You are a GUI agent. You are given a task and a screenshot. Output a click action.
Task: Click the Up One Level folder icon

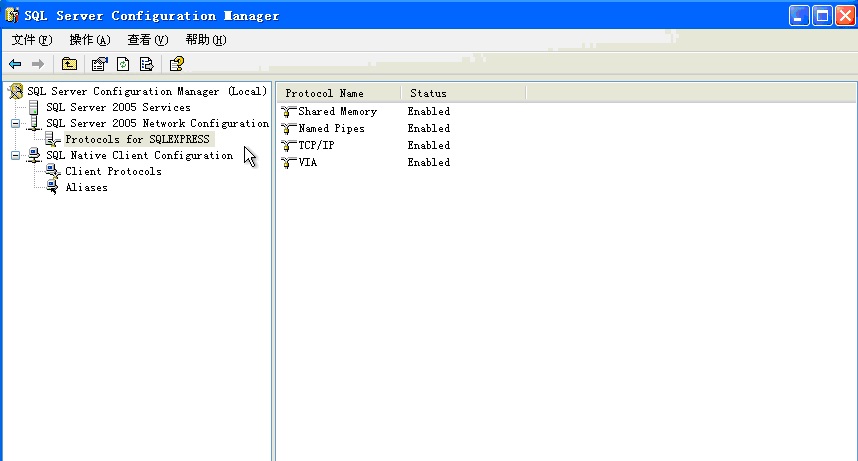tap(69, 64)
